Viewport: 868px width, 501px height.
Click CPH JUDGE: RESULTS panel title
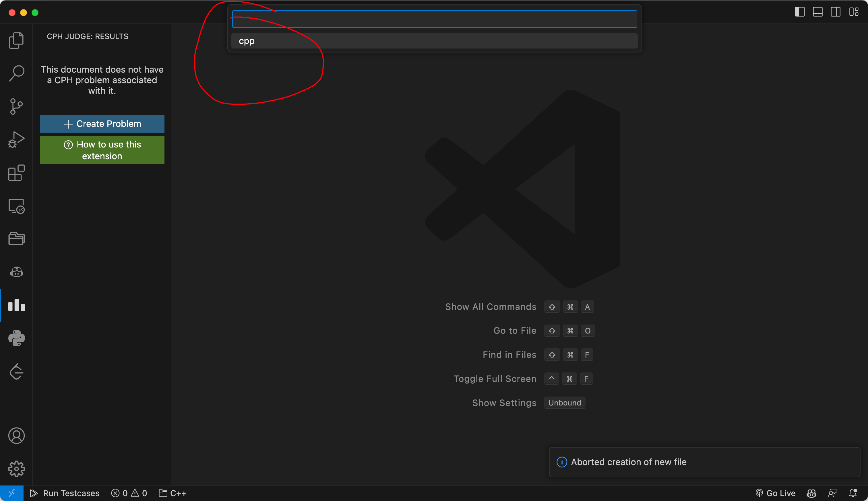pyautogui.click(x=88, y=36)
